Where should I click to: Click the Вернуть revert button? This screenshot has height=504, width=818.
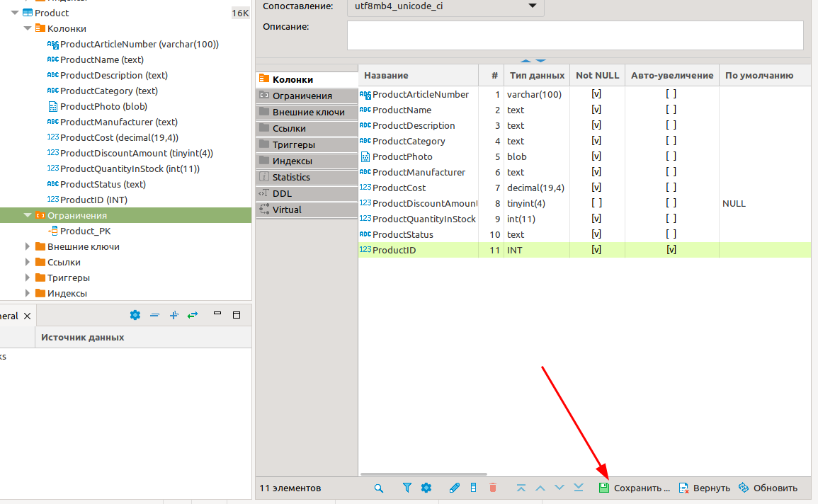pyautogui.click(x=704, y=488)
